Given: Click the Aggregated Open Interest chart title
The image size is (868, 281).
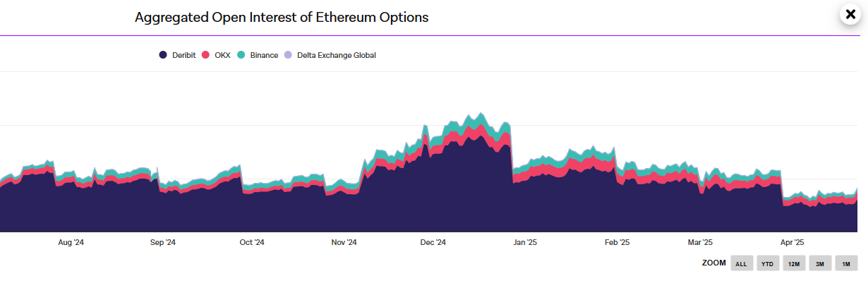Looking at the screenshot, I should [282, 18].
